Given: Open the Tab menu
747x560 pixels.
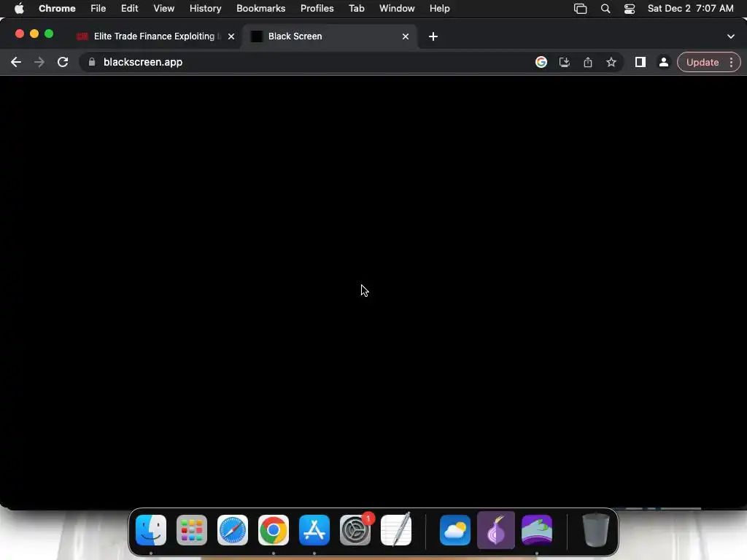Looking at the screenshot, I should (x=356, y=9).
